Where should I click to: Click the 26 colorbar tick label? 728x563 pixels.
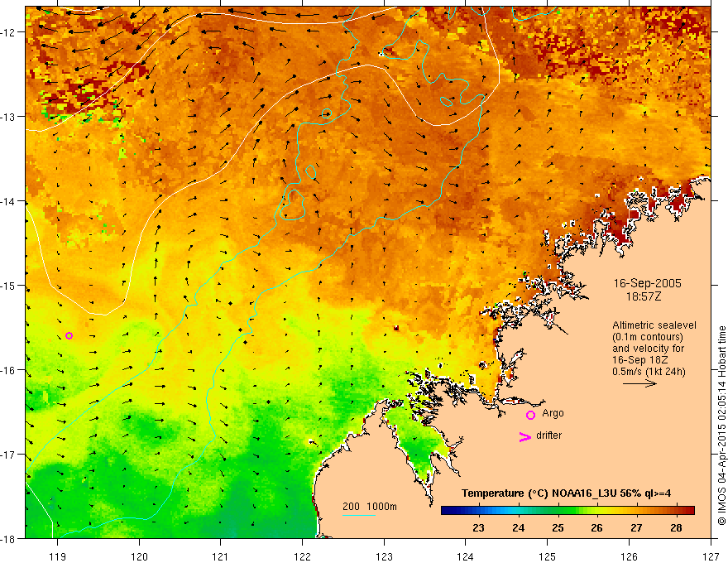point(597,527)
